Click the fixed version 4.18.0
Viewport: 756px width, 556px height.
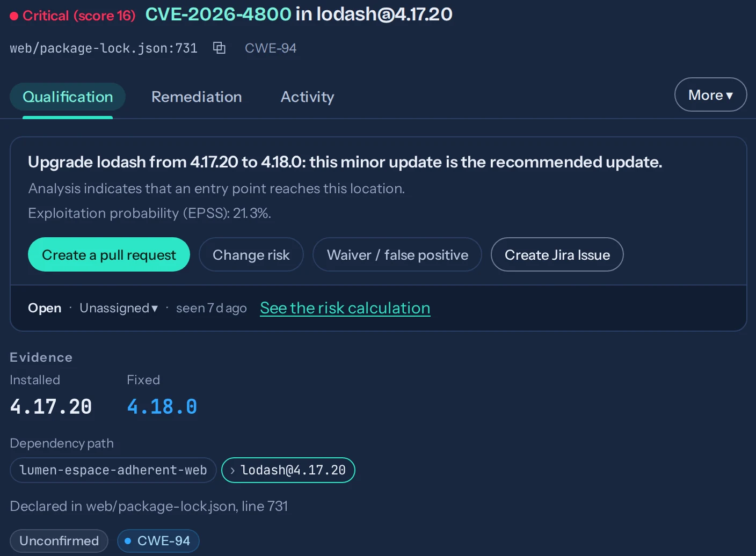point(162,406)
